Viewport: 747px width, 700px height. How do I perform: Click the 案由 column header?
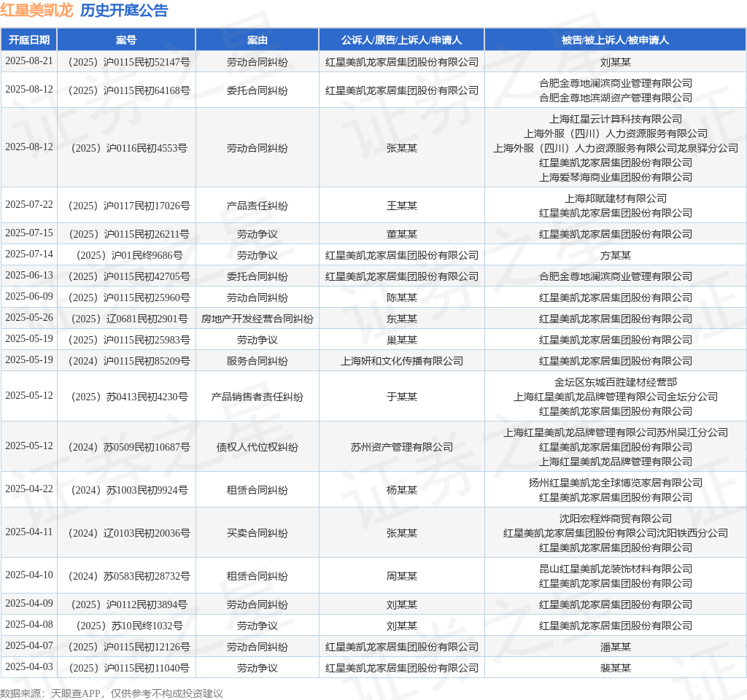point(258,40)
